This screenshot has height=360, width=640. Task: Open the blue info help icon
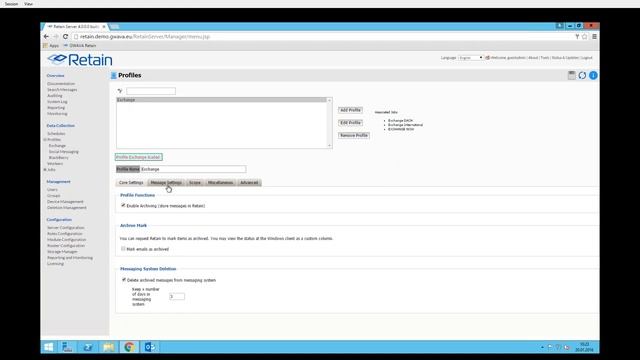coord(593,75)
